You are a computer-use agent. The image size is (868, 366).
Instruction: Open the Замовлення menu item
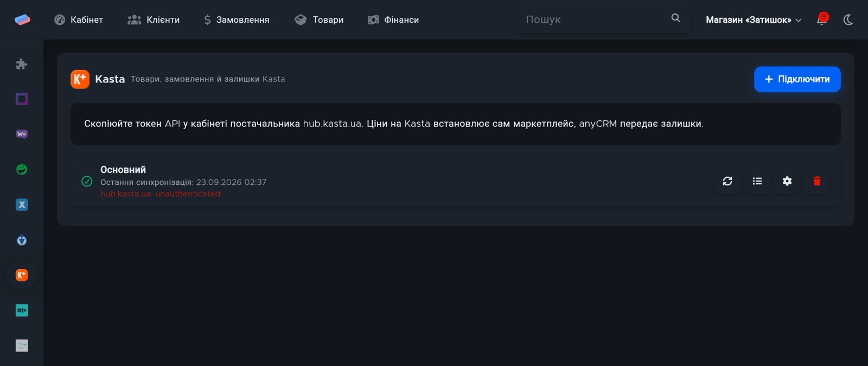[x=237, y=20]
